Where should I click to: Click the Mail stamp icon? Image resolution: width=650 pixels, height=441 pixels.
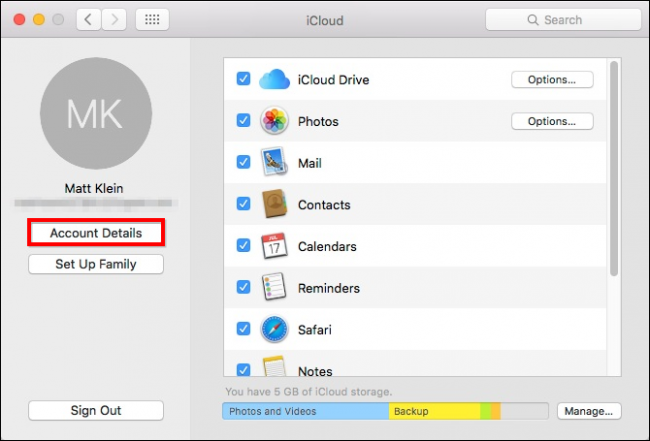[x=274, y=161]
